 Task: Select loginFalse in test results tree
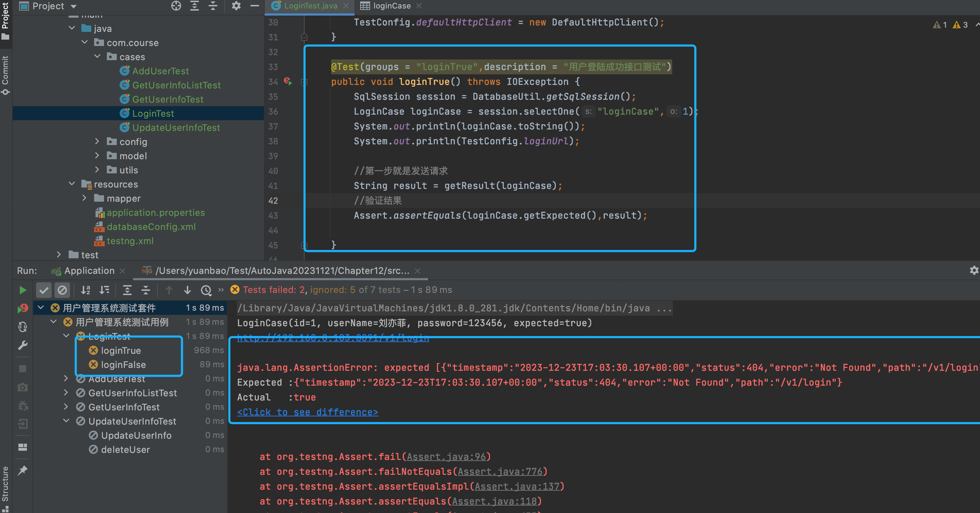[123, 364]
